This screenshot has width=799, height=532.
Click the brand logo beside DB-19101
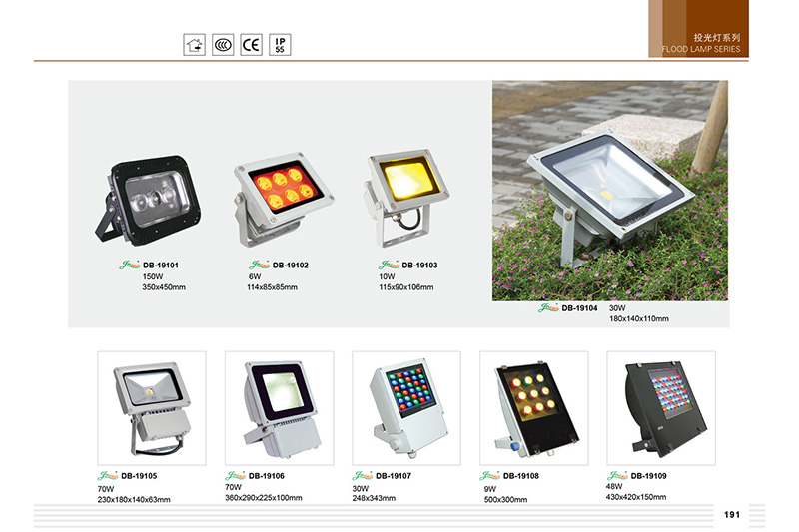[130, 265]
